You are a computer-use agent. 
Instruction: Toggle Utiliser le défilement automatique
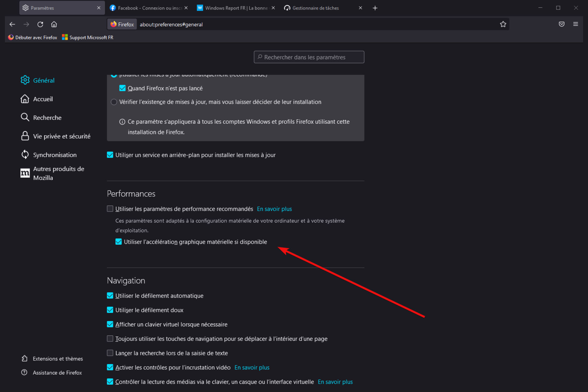click(110, 296)
